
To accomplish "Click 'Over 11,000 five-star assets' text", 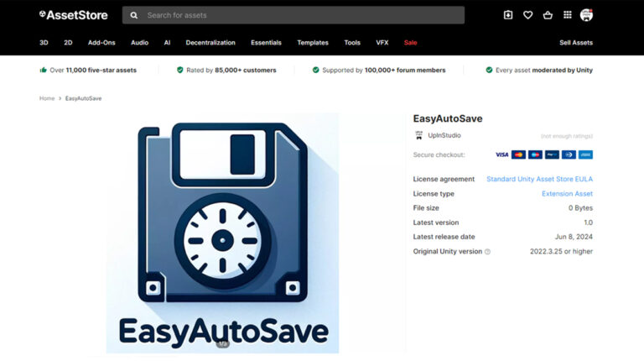I will tap(93, 70).
